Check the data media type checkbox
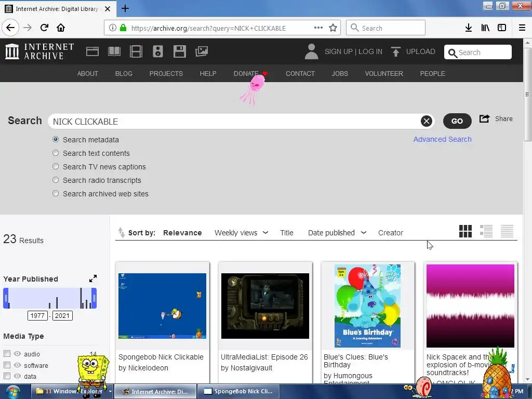The image size is (532, 399). pyautogui.click(x=7, y=376)
